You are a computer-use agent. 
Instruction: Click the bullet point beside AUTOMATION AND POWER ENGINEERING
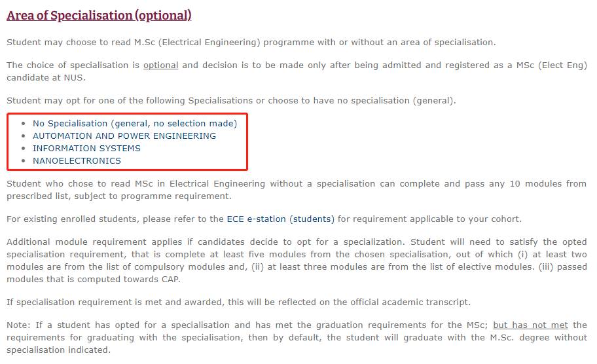24,136
